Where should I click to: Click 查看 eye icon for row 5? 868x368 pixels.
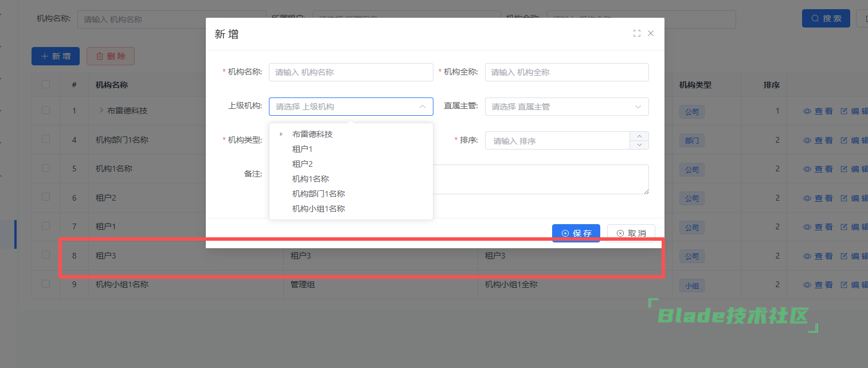[807, 169]
